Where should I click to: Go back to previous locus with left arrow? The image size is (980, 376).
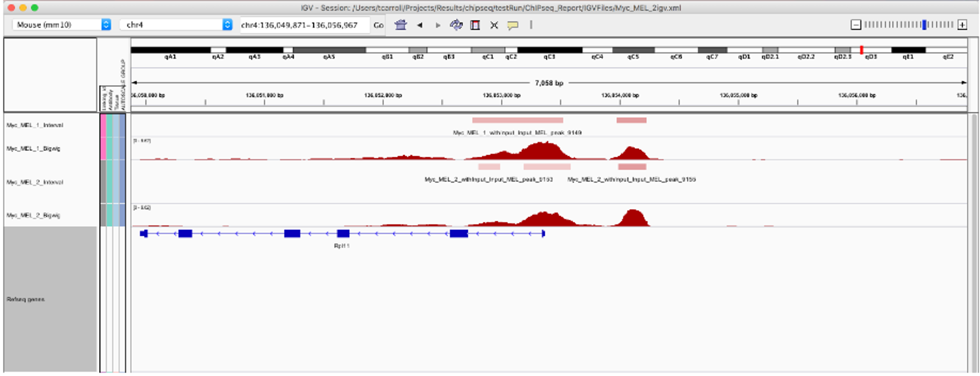(420, 25)
